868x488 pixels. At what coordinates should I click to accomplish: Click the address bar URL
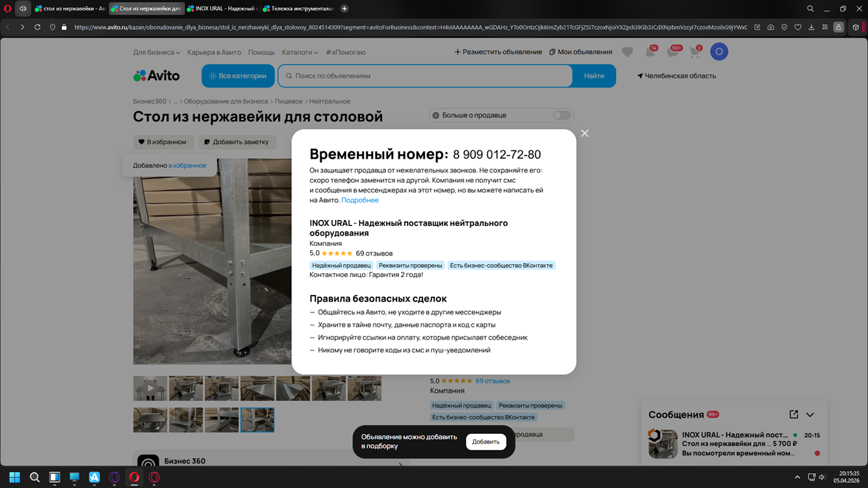[x=411, y=27]
